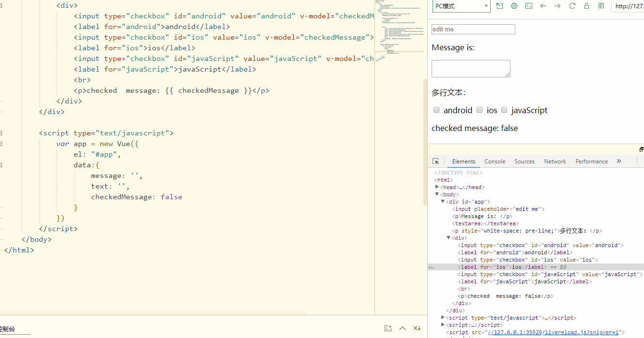
Task: Click the "多行文本:" text in preview
Action: click(x=449, y=93)
